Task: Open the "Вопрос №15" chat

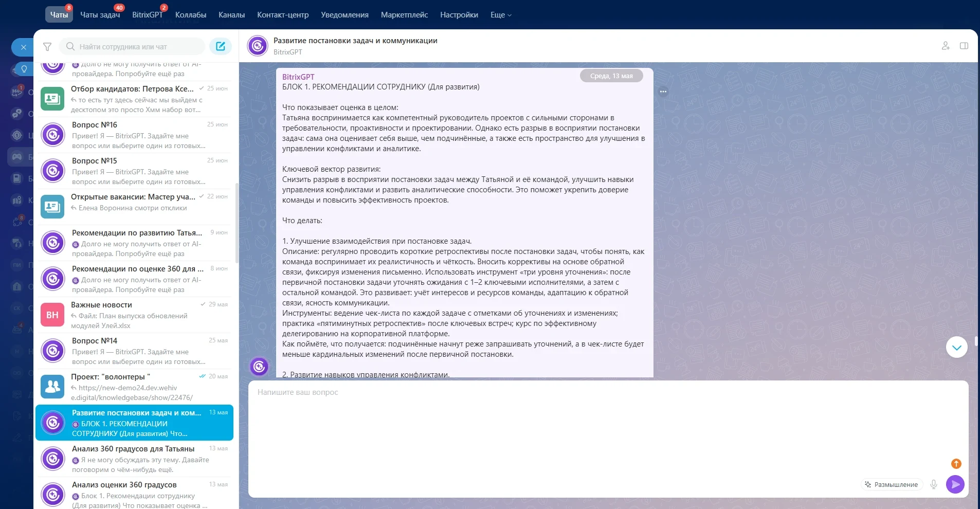Action: coord(134,171)
